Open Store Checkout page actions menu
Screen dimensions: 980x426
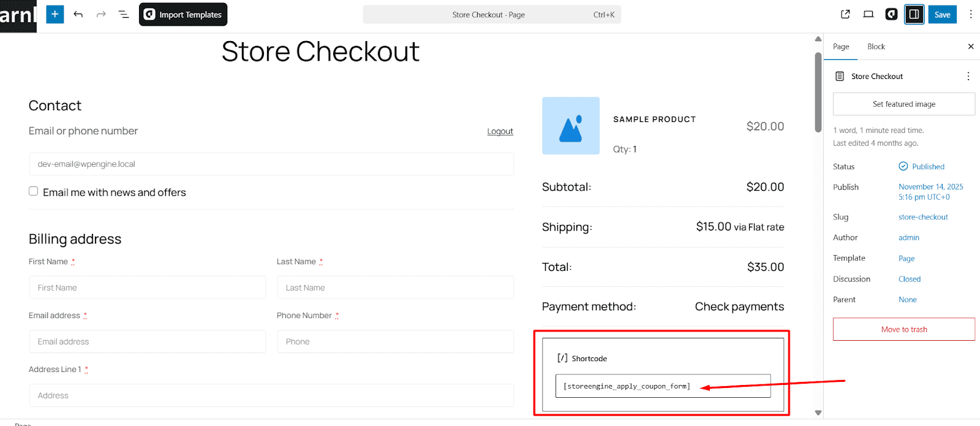point(968,76)
